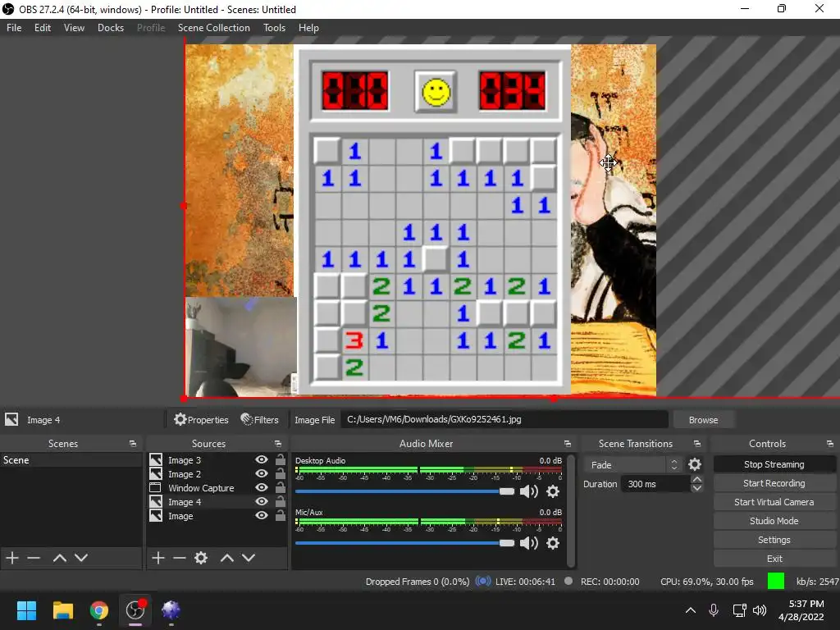The height and width of the screenshot is (630, 840).
Task: Open Desktop Audio settings gear
Action: [553, 491]
